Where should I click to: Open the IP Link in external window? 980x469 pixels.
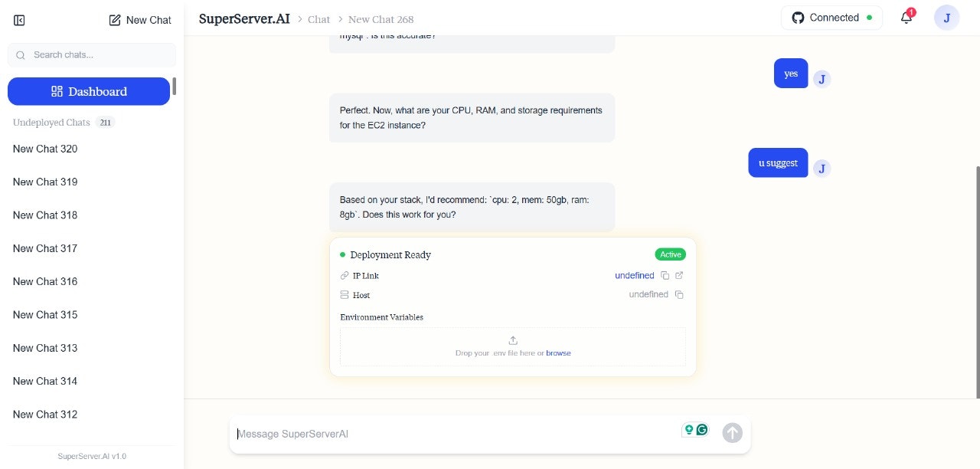coord(678,275)
